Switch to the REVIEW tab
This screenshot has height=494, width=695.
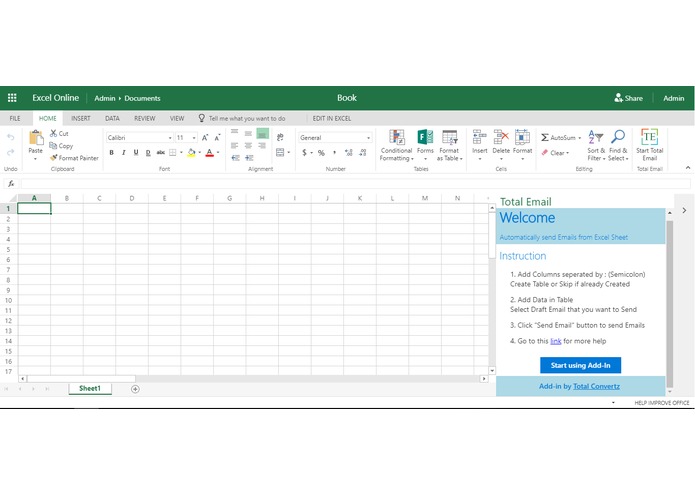coord(144,118)
